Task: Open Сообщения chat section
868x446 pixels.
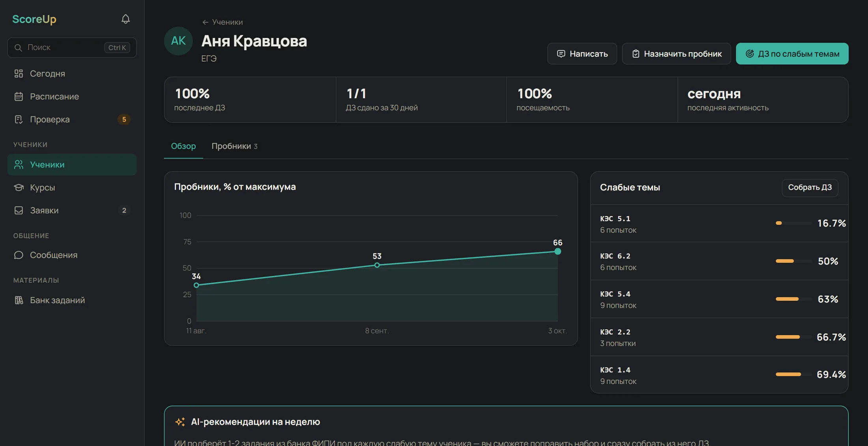Action: pos(72,255)
